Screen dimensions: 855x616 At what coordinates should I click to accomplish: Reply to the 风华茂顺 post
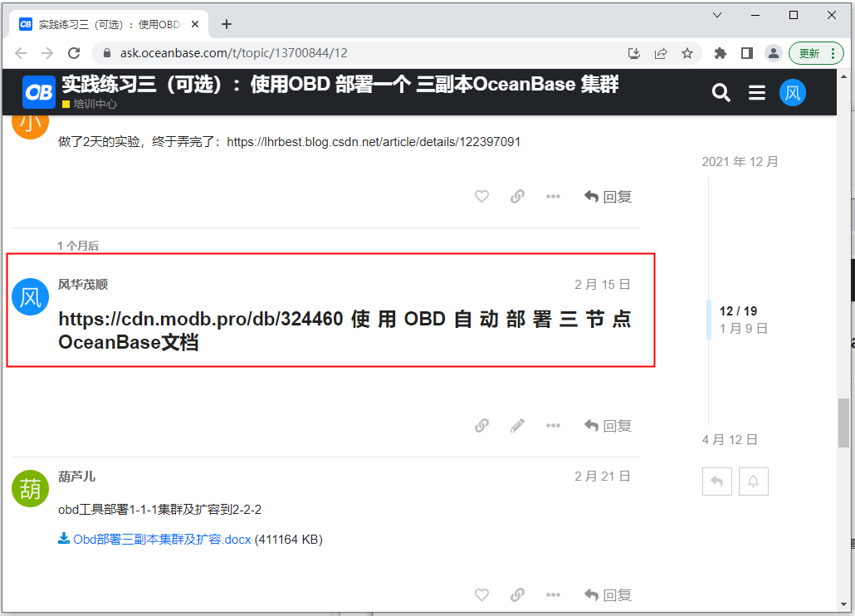pyautogui.click(x=608, y=425)
